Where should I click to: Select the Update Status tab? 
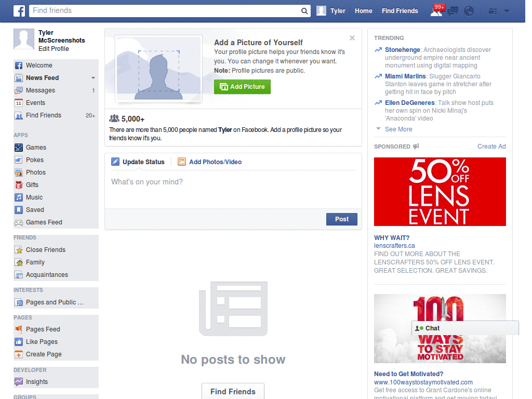(138, 162)
